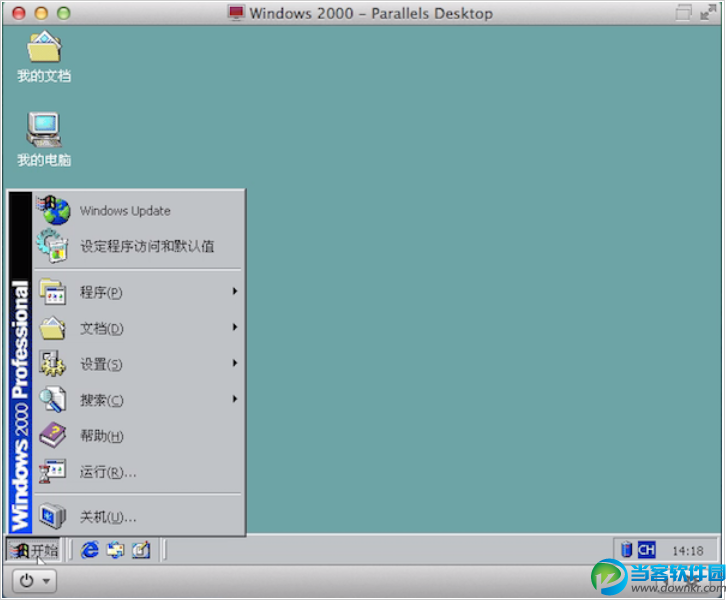Open the 文档(D) menu entry

click(138, 328)
